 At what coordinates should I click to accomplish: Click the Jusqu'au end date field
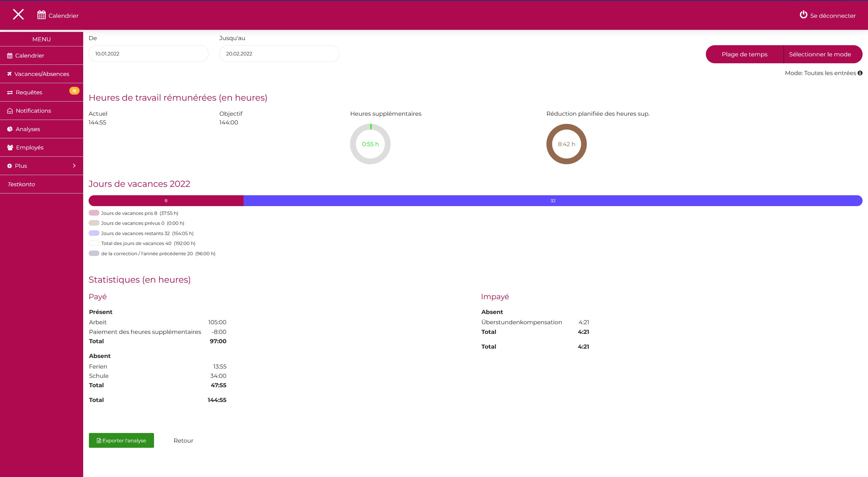point(279,54)
